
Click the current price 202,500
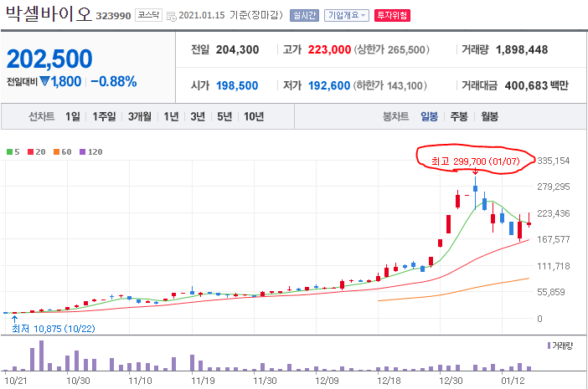(x=49, y=59)
